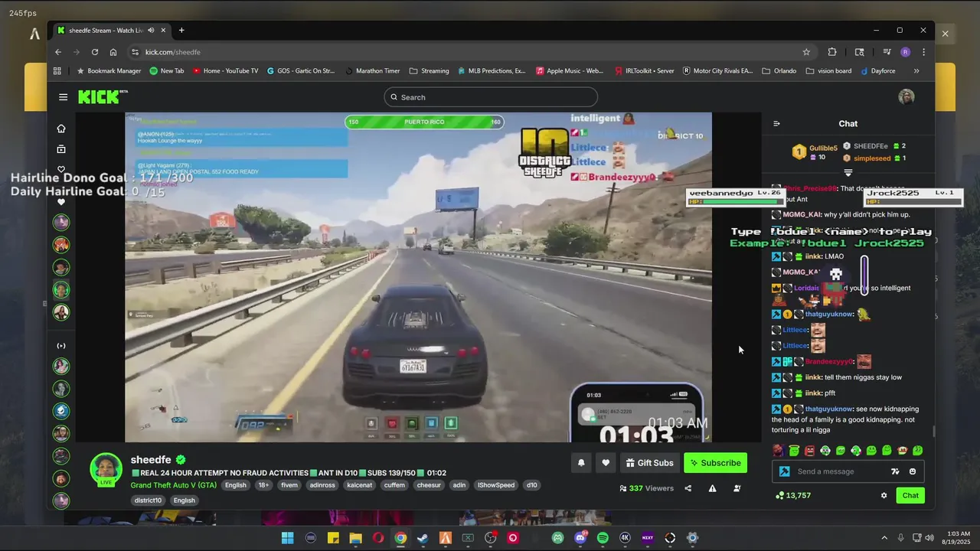Viewport: 980px width, 551px height.
Task: Open the Kick hamburger menu
Action: click(63, 97)
